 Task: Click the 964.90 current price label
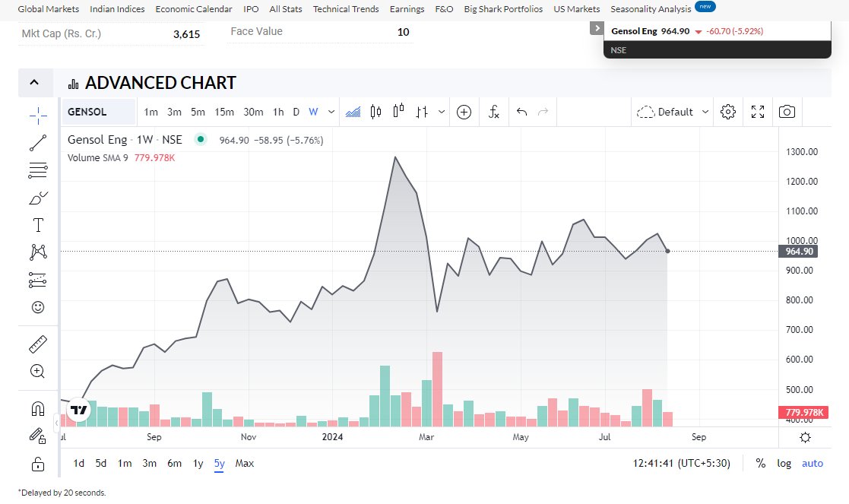click(799, 251)
